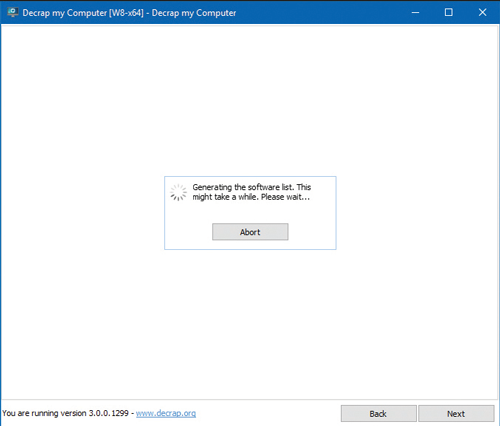Click the 3.0.0.1299 version number
The height and width of the screenshot is (426, 500).
109,413
